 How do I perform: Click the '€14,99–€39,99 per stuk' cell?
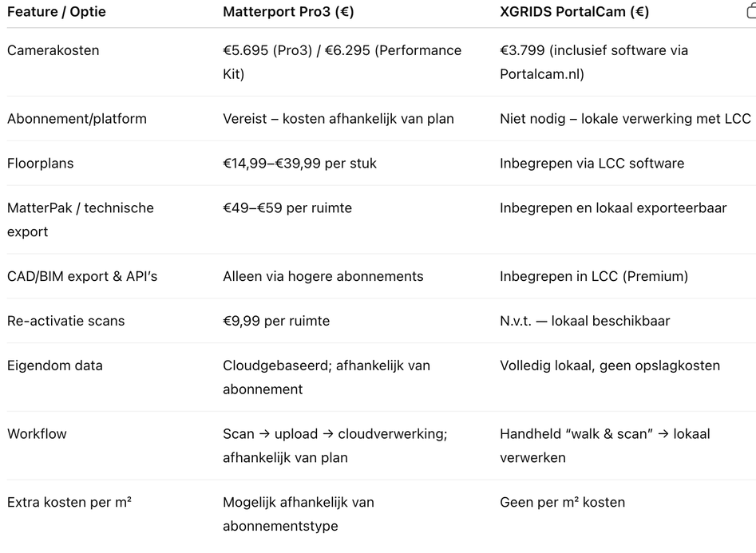pyautogui.click(x=299, y=164)
